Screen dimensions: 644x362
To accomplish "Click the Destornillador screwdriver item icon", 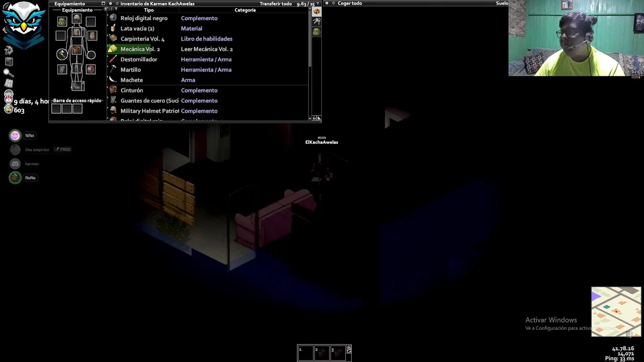I will (113, 59).
